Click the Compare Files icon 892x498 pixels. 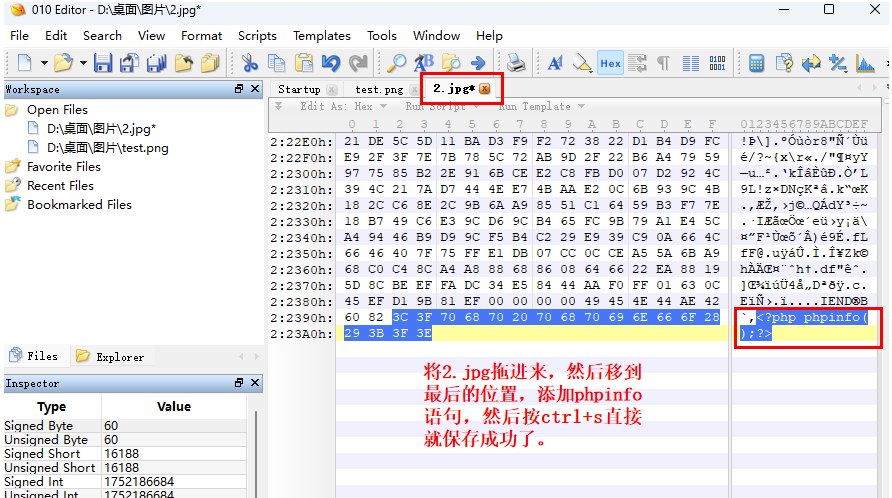click(x=784, y=63)
